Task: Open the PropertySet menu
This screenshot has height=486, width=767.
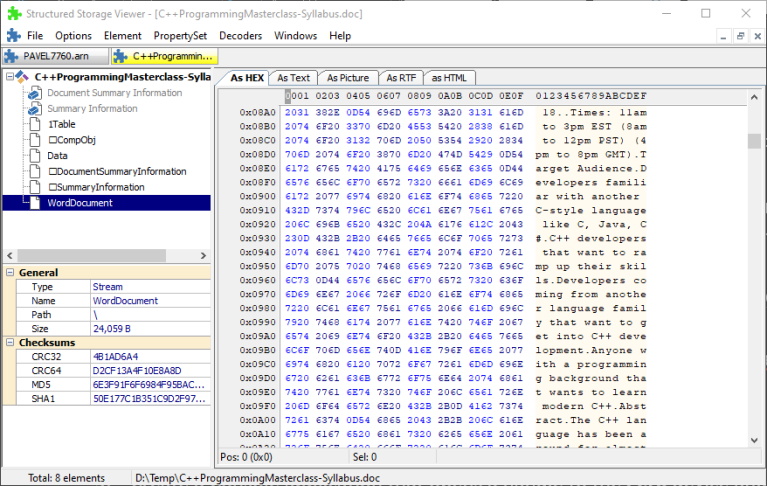Action: (181, 35)
